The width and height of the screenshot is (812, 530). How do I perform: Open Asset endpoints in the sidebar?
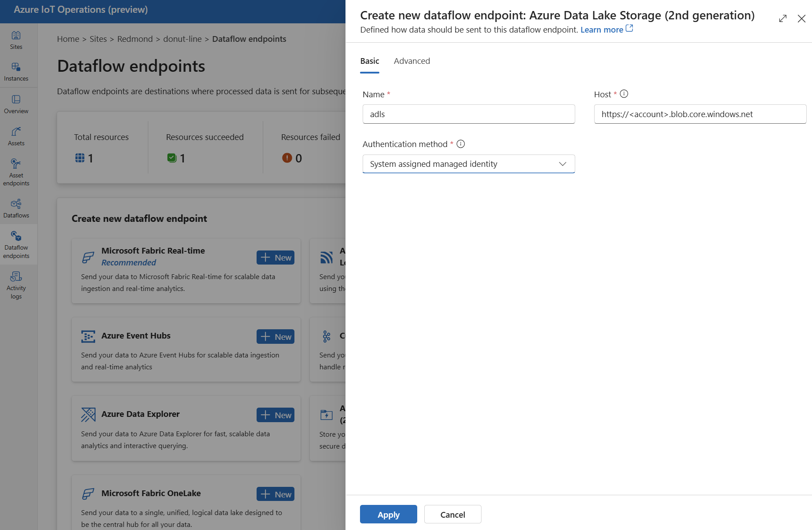coord(16,172)
